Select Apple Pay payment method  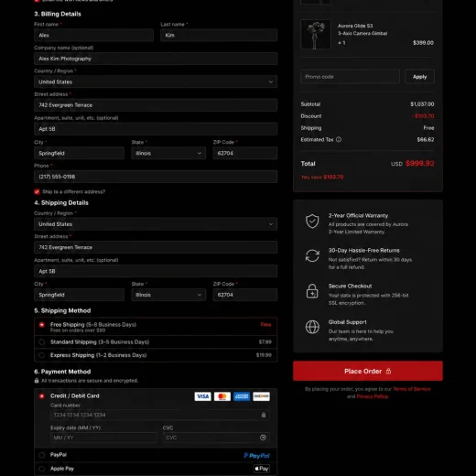[x=42, y=469]
